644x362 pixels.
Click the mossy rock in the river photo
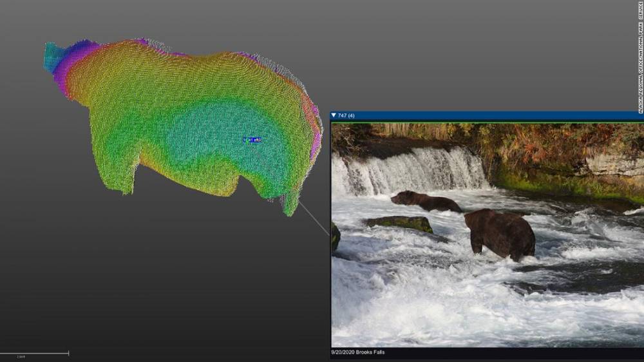(x=401, y=224)
